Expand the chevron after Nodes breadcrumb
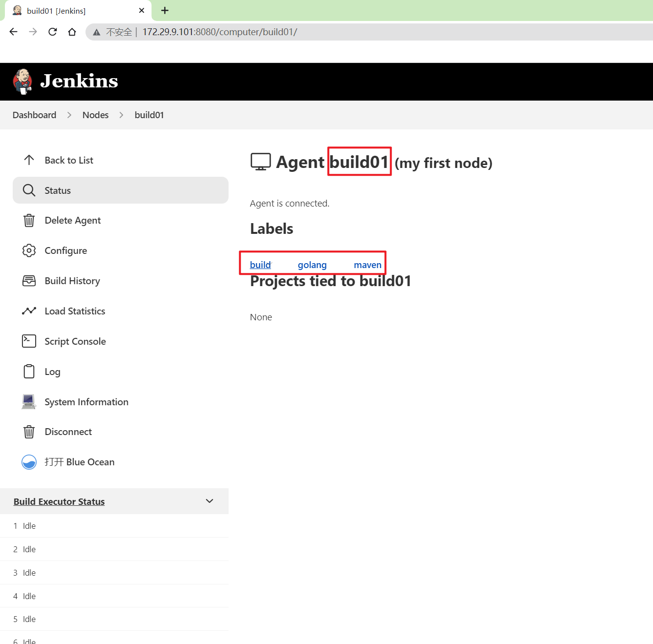This screenshot has width=653, height=644. pyautogui.click(x=122, y=115)
